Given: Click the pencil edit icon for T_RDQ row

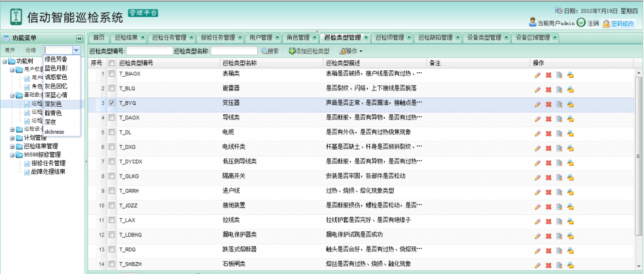Looking at the screenshot, I should tap(537, 251).
